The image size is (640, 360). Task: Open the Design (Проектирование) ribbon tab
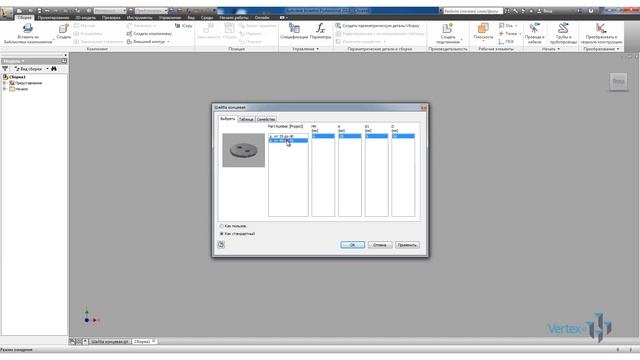(x=53, y=18)
